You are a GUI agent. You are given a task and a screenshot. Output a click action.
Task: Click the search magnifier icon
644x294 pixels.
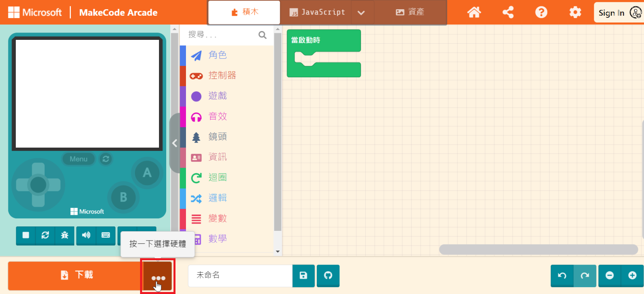tap(262, 35)
